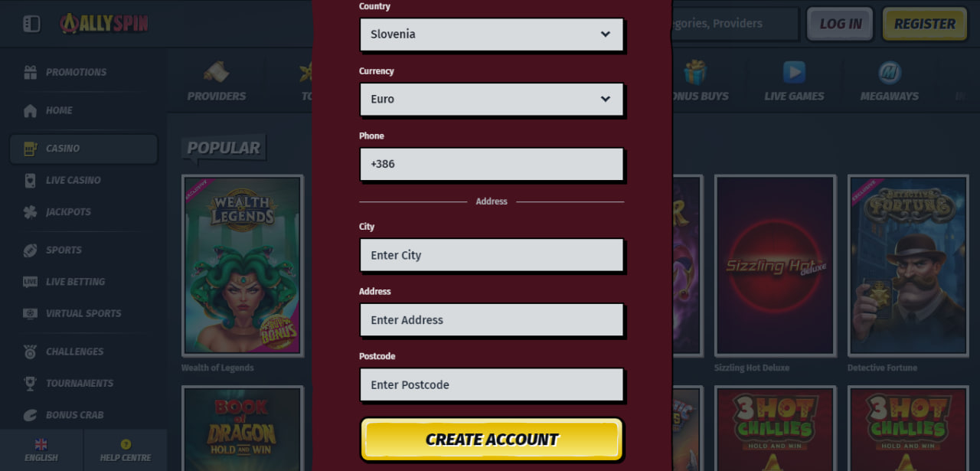The image size is (980, 471).
Task: Open the AllySpin logo home link
Action: pos(104,24)
